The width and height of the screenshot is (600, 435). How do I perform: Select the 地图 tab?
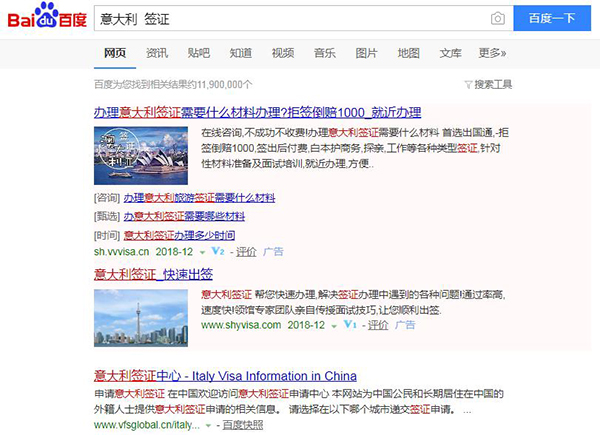click(408, 53)
